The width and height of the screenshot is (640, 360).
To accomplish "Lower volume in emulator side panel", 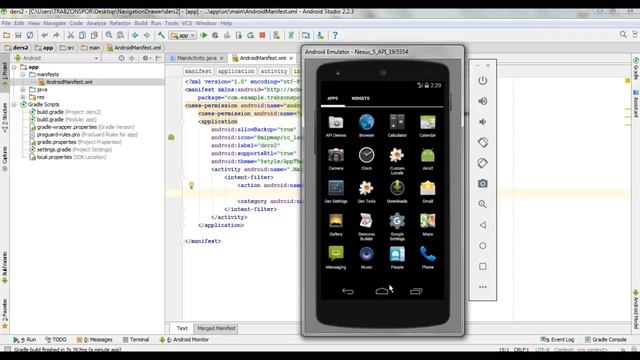I will coord(482,122).
